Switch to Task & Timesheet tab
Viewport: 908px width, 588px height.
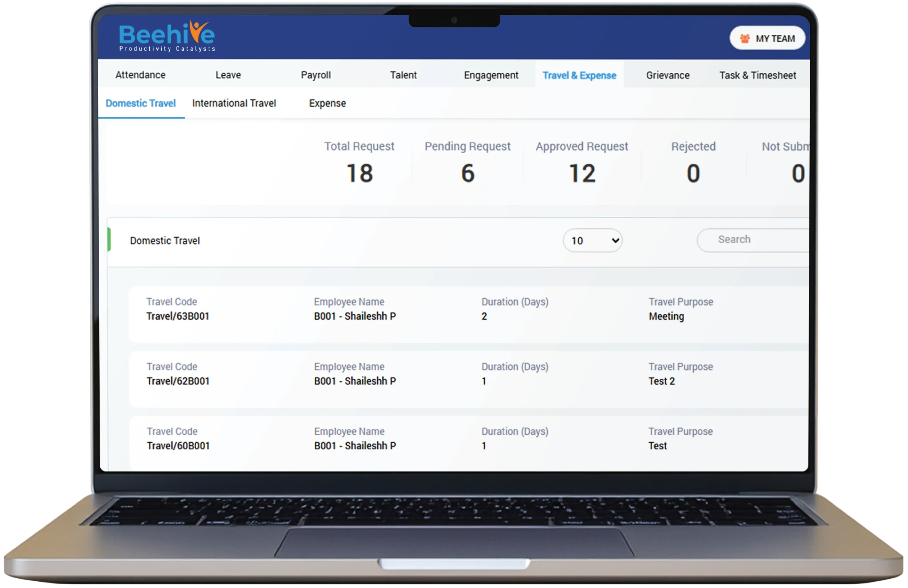click(x=757, y=75)
